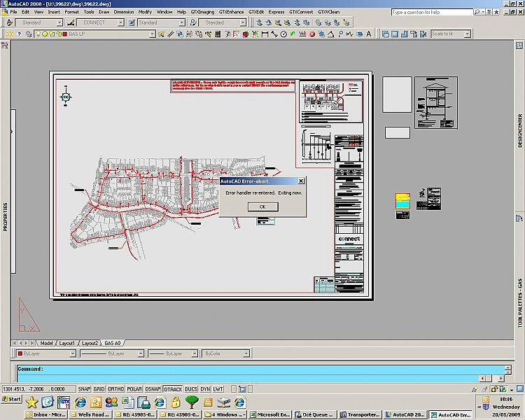Click the binoculars search icon beside help box
The image size is (525, 420).
477,12
